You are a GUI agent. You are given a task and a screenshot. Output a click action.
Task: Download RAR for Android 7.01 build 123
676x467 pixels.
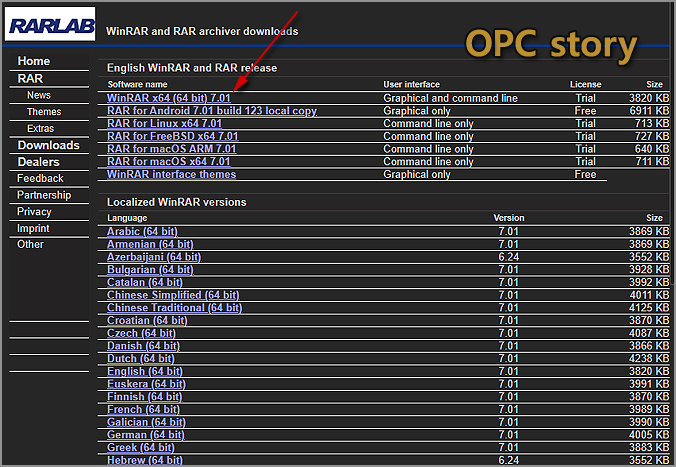coord(212,111)
